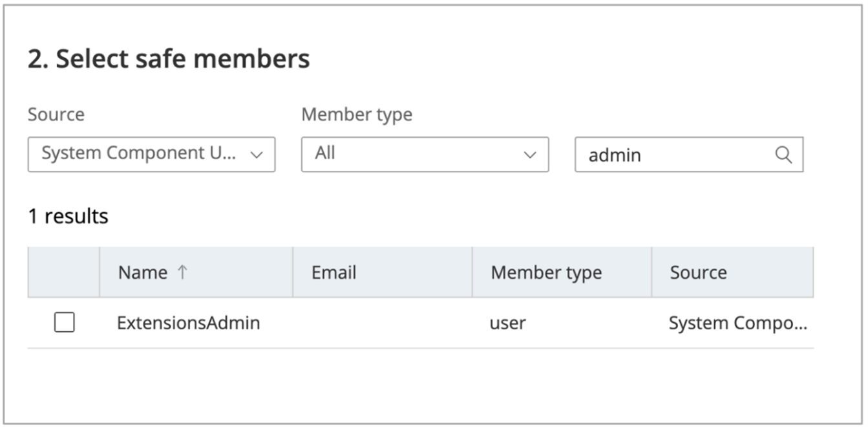Select the ExtensionsAdmin name cell
This screenshot has width=868, height=427.
[188, 322]
